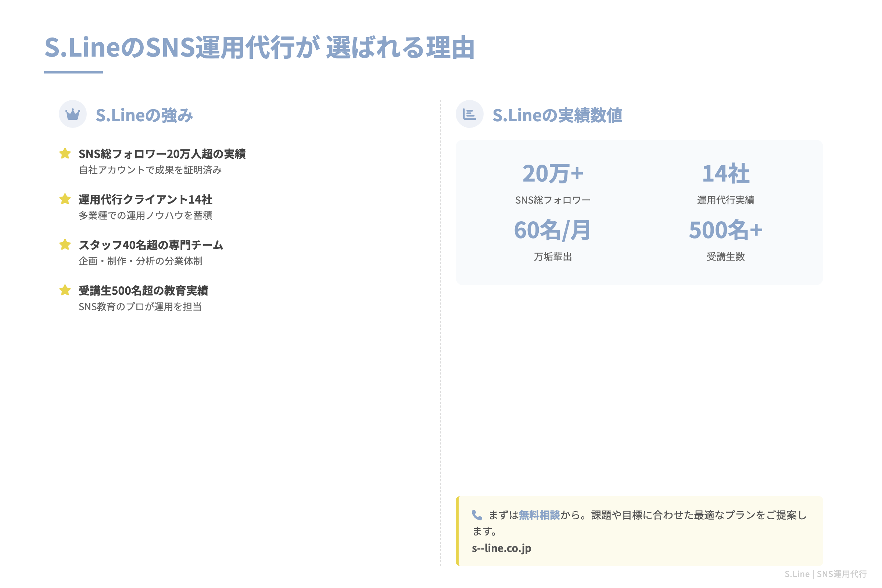Click the star next to SNS総フォロワー20万人超の実績
Viewport: 882px width, 588px height.
tap(65, 153)
